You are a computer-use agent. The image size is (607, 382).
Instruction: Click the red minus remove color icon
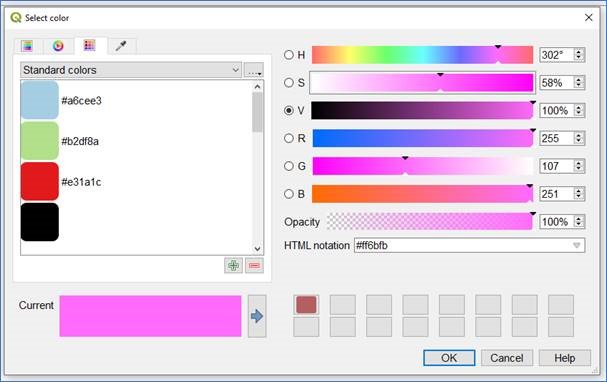(254, 266)
